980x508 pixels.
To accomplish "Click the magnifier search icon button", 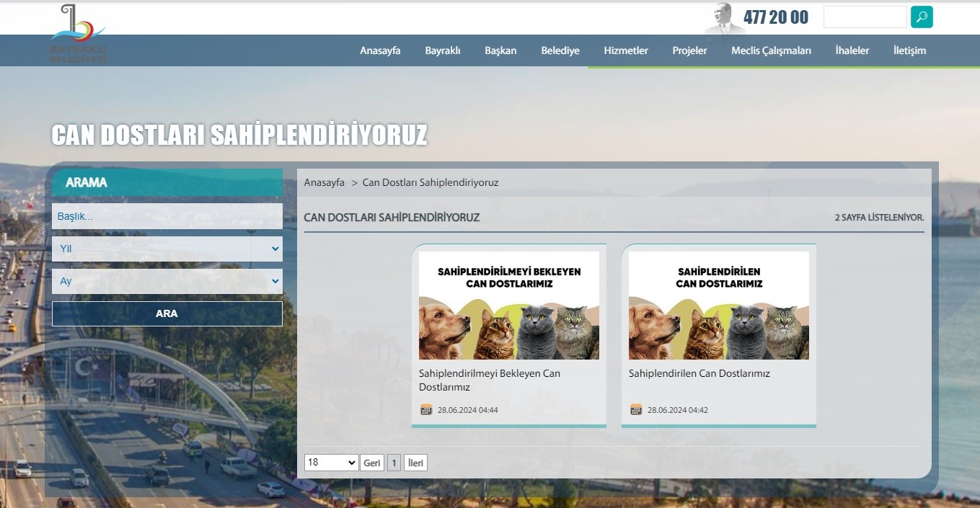I will coord(922,17).
